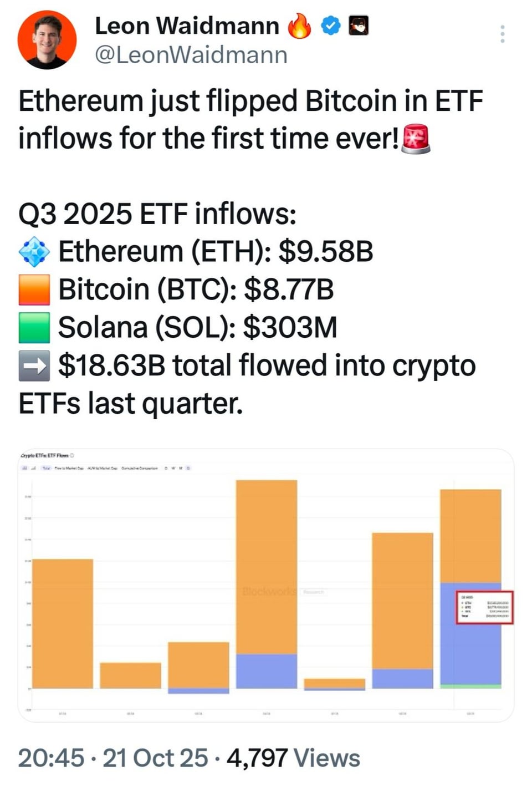
Task: Open the ETF flows chart image
Action: coord(266,585)
